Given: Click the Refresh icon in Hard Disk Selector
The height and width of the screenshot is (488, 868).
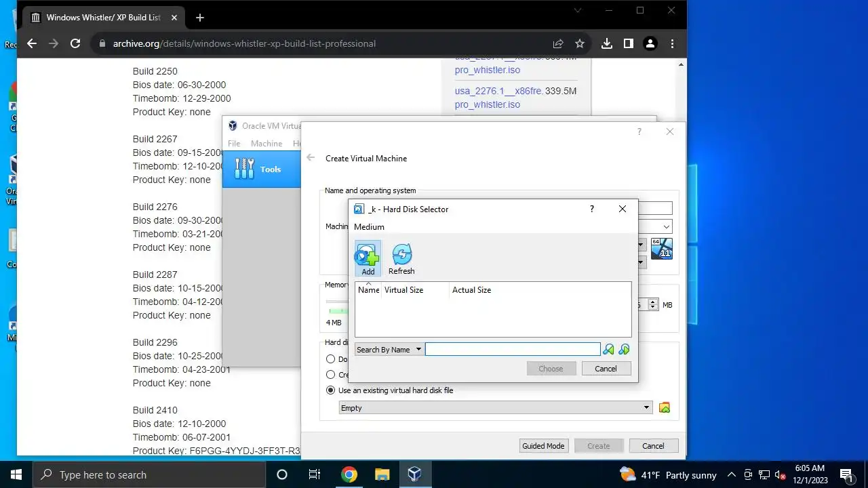Looking at the screenshot, I should (x=401, y=258).
